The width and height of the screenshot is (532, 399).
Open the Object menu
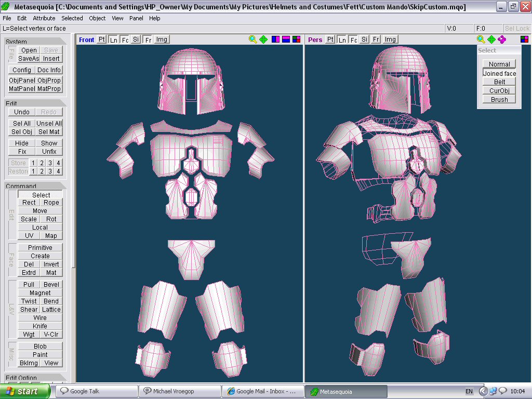[97, 18]
